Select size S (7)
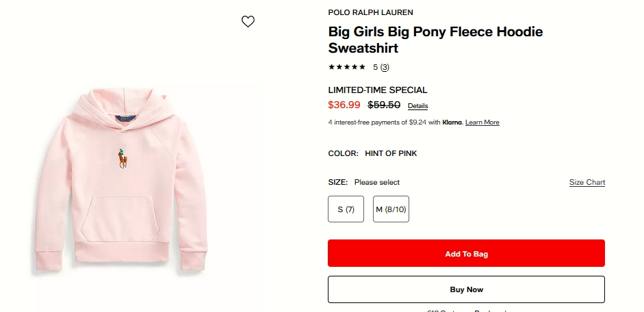The width and height of the screenshot is (644, 312). [x=346, y=209]
